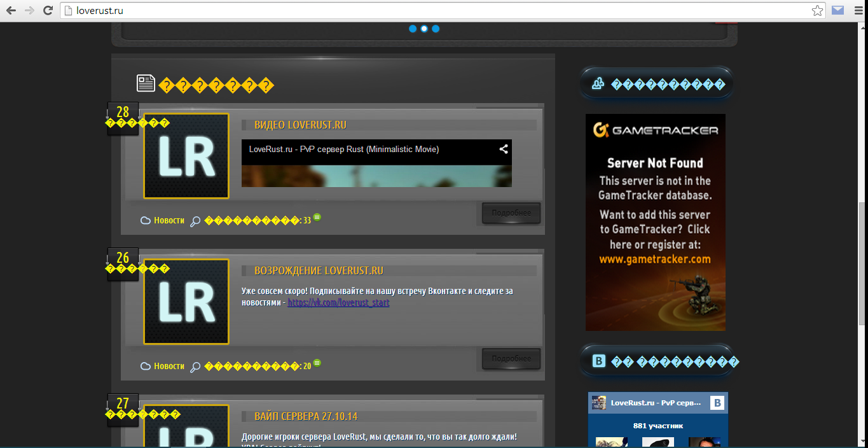Viewport: 868px width, 448px height.
Task: Open the mail envelope icon in the browser toolbar
Action: tap(838, 10)
